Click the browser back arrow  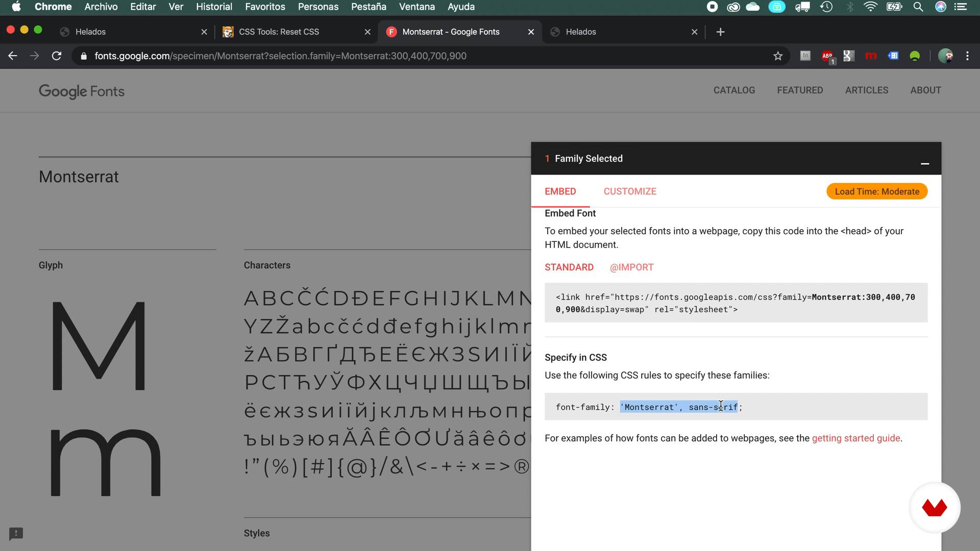[13, 56]
